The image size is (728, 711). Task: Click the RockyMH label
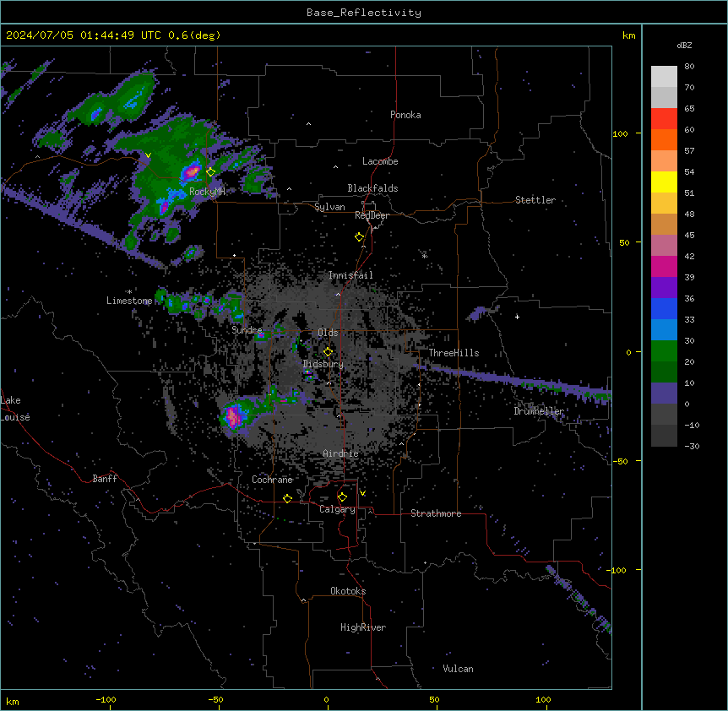click(x=207, y=192)
